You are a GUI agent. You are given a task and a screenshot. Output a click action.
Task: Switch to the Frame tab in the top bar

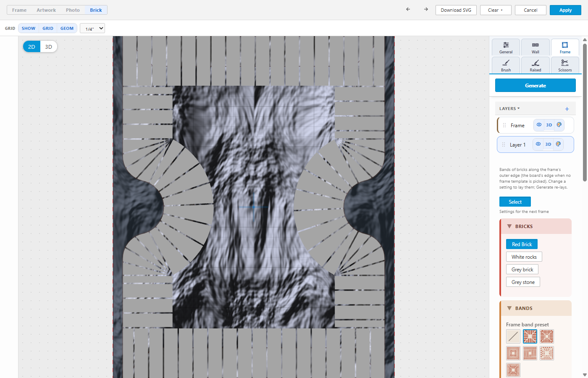click(19, 10)
